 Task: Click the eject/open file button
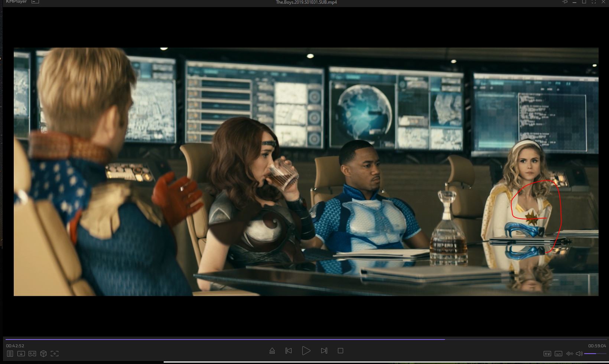[272, 351]
